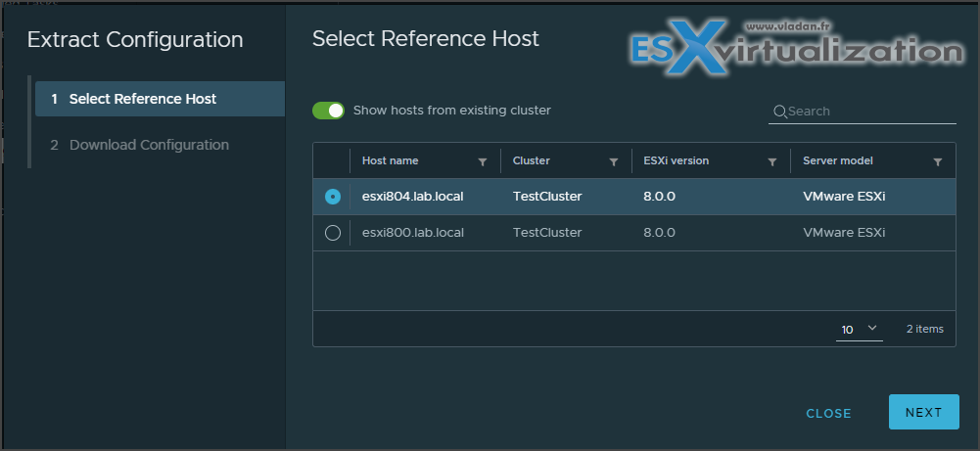Sort by the Server model column header

click(838, 160)
